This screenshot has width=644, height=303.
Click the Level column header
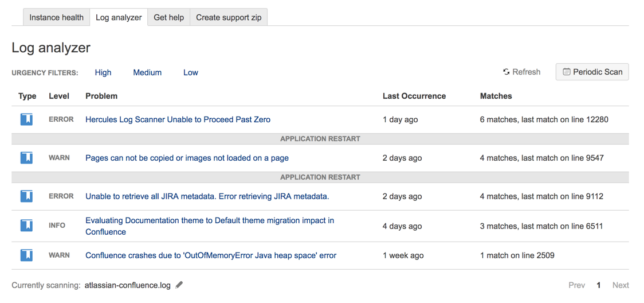click(x=59, y=96)
